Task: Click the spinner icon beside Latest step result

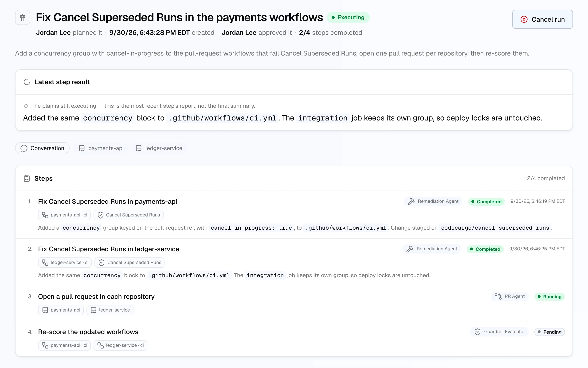Action: (27, 82)
